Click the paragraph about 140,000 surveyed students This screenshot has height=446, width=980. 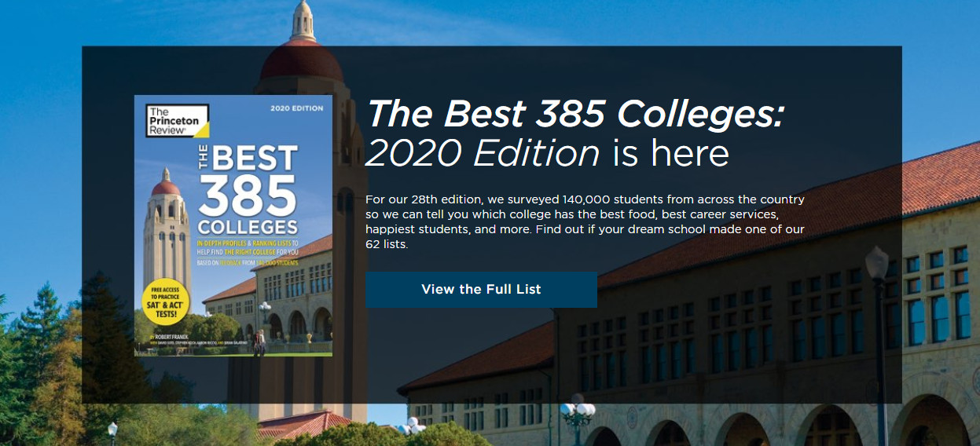click(x=585, y=222)
